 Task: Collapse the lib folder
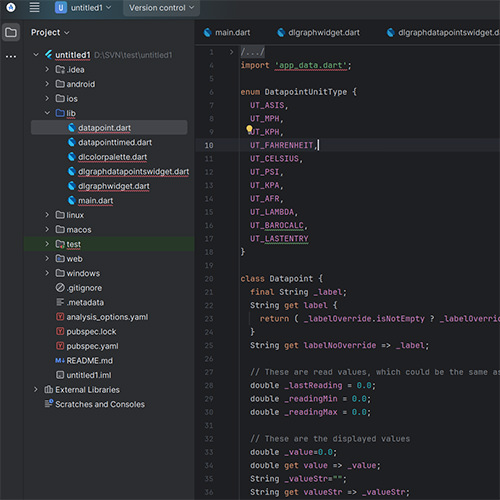tap(47, 113)
